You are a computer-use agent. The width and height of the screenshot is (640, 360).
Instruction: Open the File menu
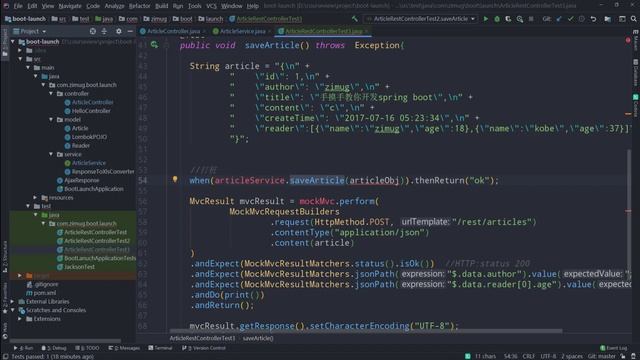click(x=18, y=6)
